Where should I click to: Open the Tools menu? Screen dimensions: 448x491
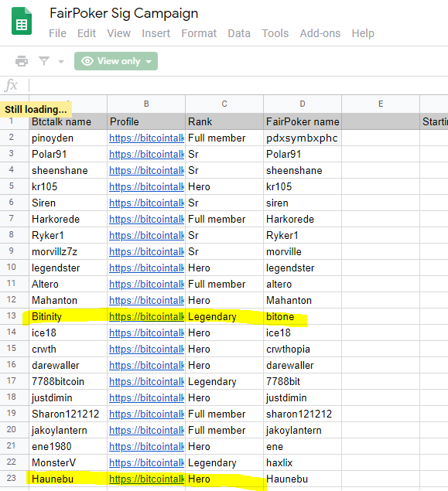coord(275,33)
